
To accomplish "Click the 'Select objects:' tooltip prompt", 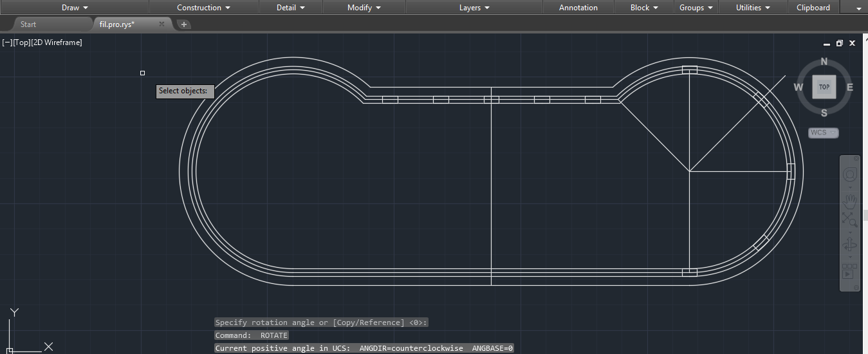I will pyautogui.click(x=185, y=91).
